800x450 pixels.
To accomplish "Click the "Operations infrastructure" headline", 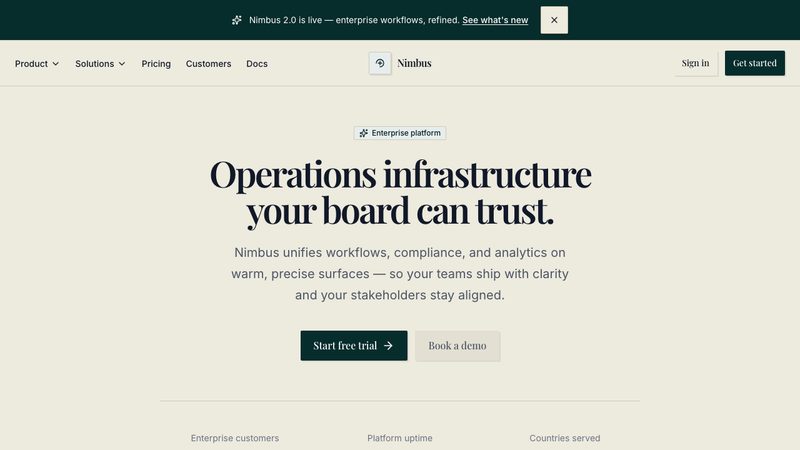I will pyautogui.click(x=401, y=192).
